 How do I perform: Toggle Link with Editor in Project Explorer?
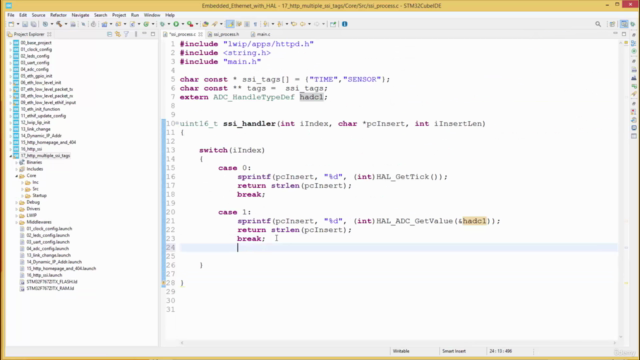[118, 34]
